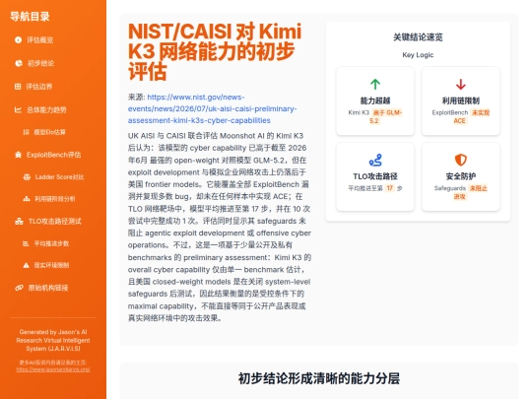Click the 导航目录 sidebar heading
The width and height of the screenshot is (532, 399).
pyautogui.click(x=30, y=17)
